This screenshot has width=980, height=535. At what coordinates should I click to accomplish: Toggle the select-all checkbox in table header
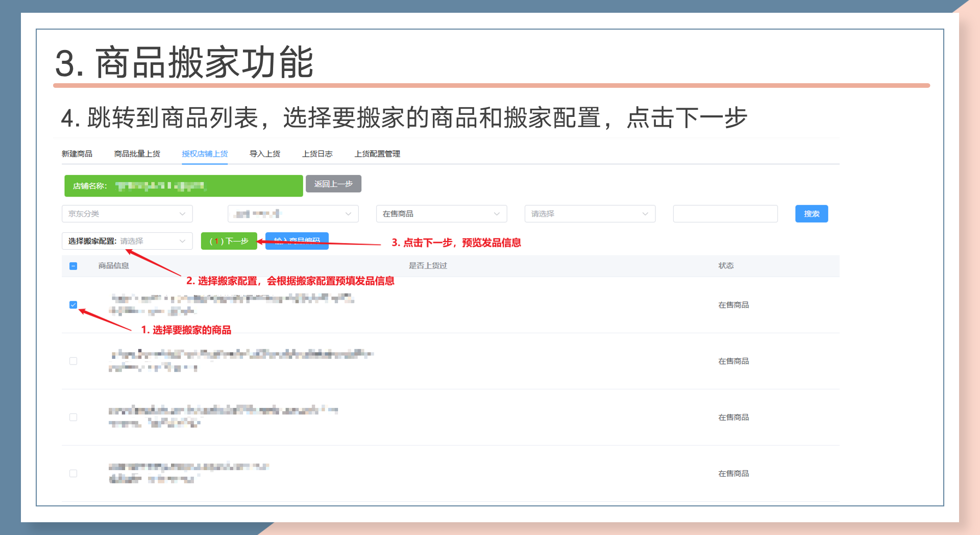click(x=73, y=266)
